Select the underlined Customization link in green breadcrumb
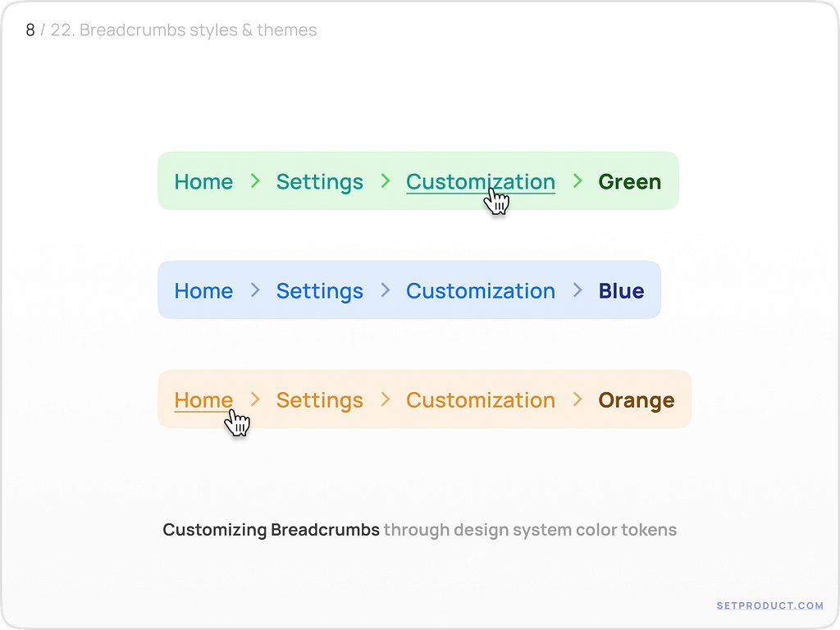The image size is (840, 630). tap(480, 181)
